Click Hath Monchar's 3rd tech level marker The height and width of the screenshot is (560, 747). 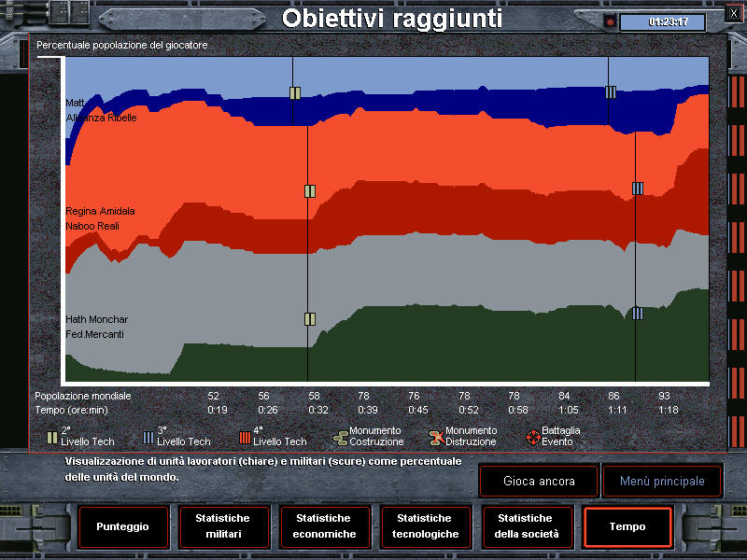pos(638,314)
